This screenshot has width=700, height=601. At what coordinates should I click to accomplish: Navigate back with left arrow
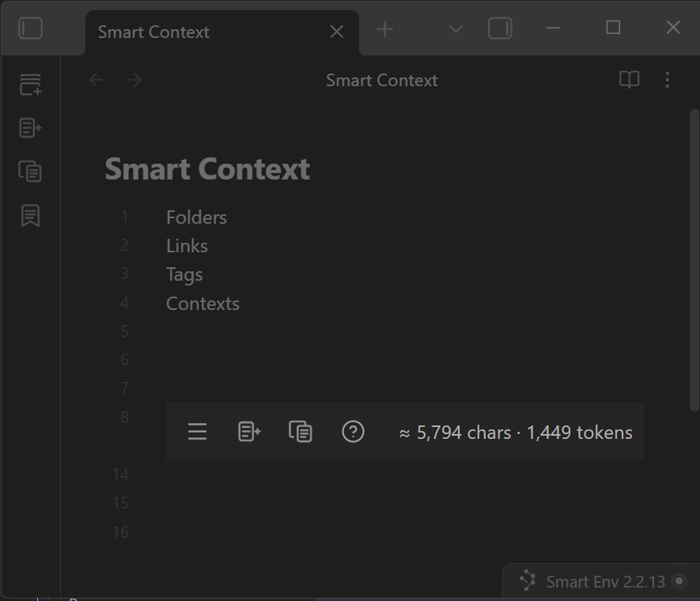[x=96, y=80]
